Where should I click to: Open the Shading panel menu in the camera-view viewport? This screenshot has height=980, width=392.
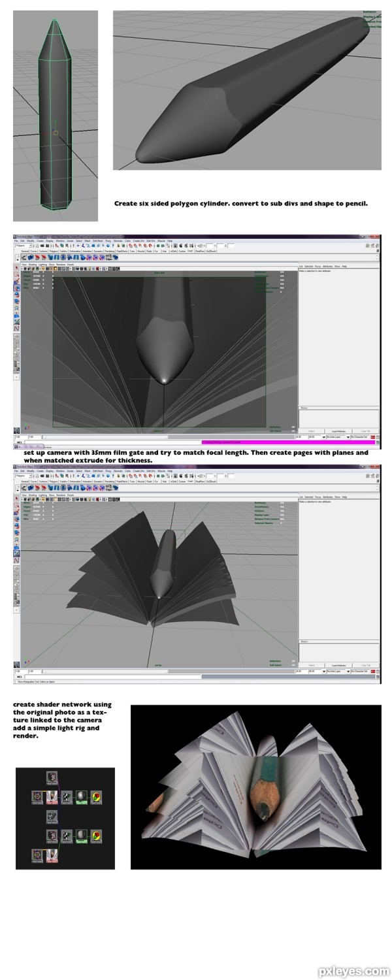tap(32, 265)
